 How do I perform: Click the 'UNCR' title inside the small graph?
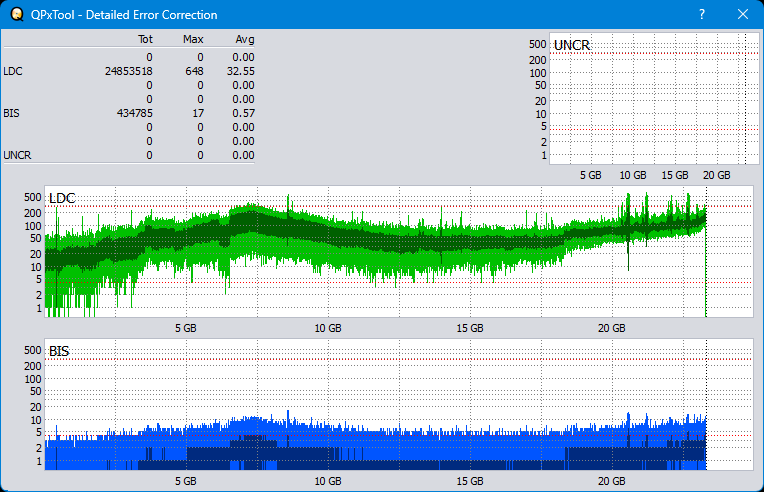[570, 46]
